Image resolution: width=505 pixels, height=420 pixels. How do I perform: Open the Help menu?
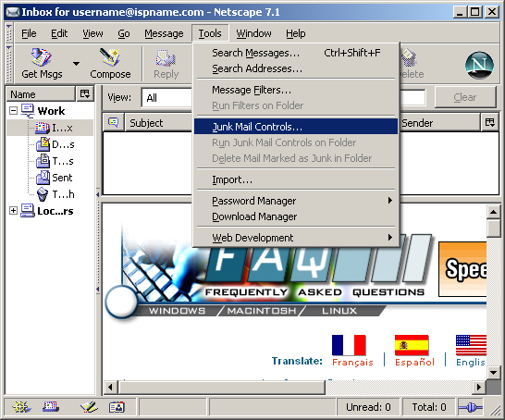tap(296, 33)
